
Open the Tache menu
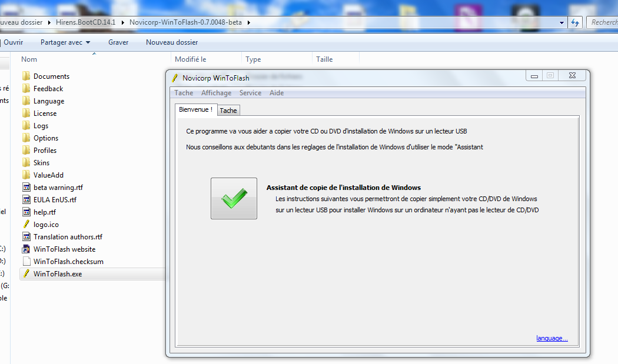click(184, 93)
